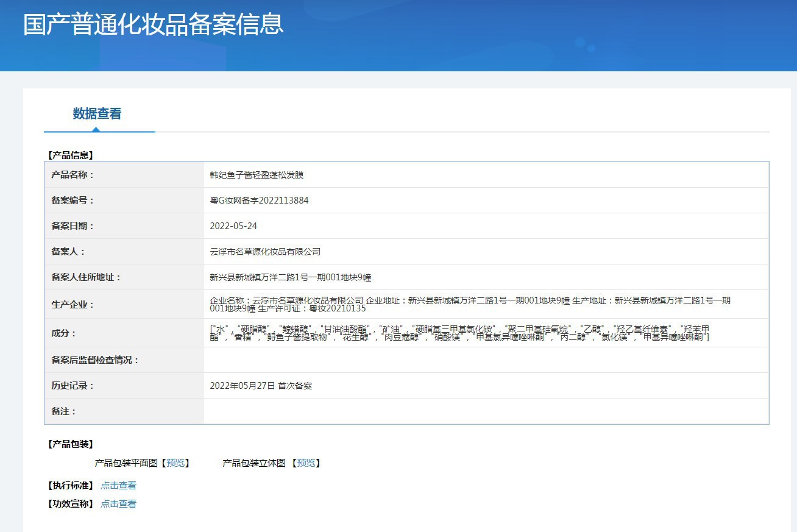
Task: Select the filer address value 新兴县新城镇万洋二路1号一期001地块9幢
Action: (x=291, y=277)
